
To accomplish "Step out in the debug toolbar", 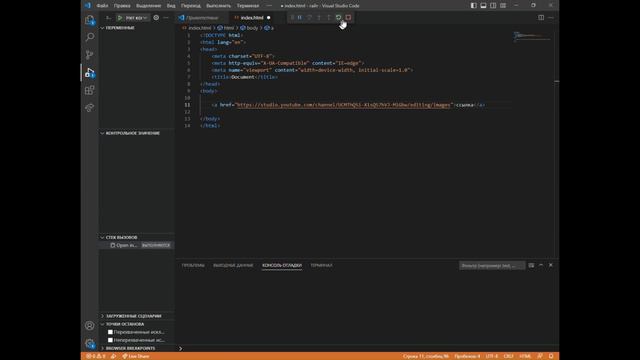I will tap(329, 18).
